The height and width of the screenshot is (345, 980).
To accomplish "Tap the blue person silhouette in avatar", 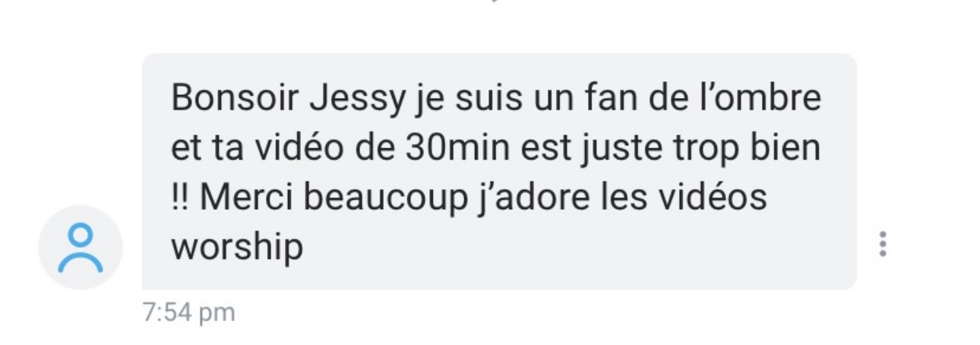I will click(x=81, y=248).
